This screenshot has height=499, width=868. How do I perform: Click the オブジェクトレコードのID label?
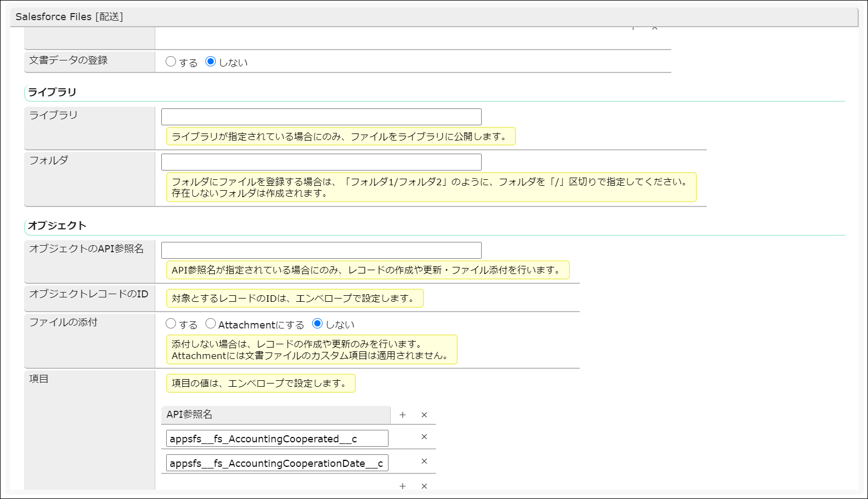pos(89,294)
